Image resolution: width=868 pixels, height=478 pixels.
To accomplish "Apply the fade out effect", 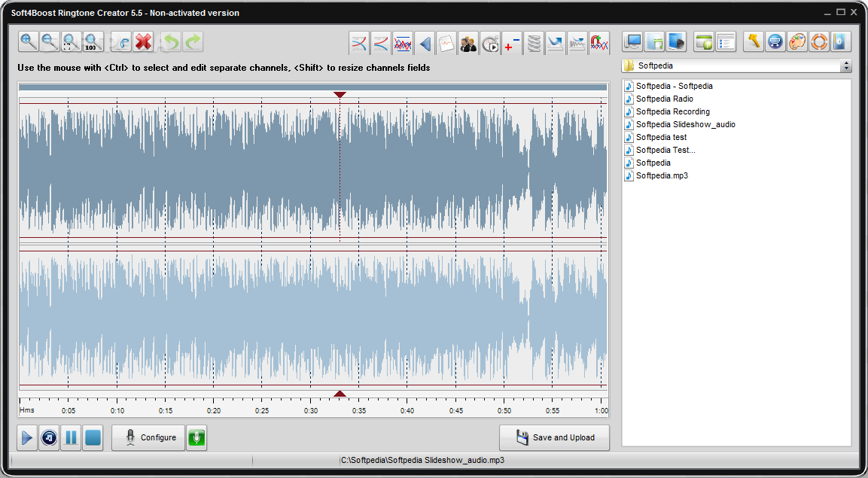I will click(381, 43).
